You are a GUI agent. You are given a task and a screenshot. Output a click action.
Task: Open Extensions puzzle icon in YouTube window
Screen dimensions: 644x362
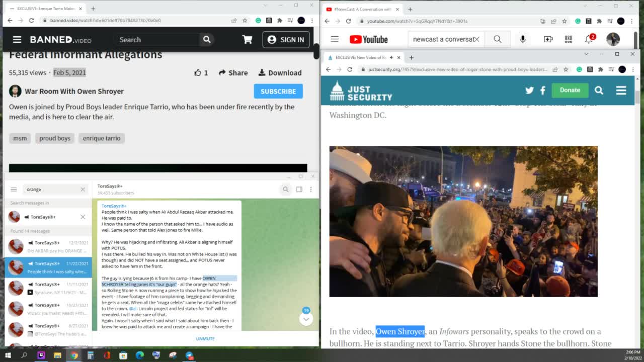[599, 21]
